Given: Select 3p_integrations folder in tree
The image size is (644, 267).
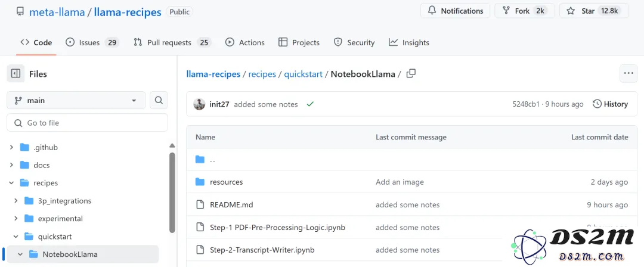Looking at the screenshot, I should pyautogui.click(x=64, y=201).
